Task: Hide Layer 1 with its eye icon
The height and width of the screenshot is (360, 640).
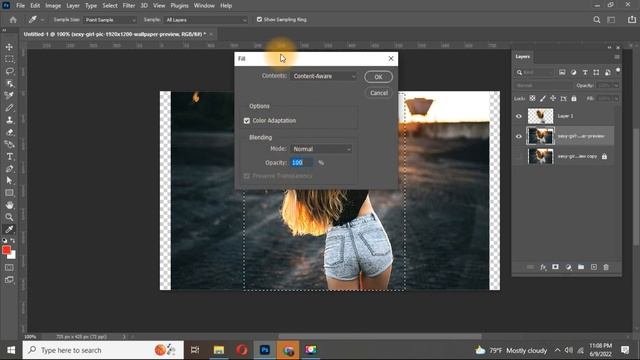Action: pos(519,116)
